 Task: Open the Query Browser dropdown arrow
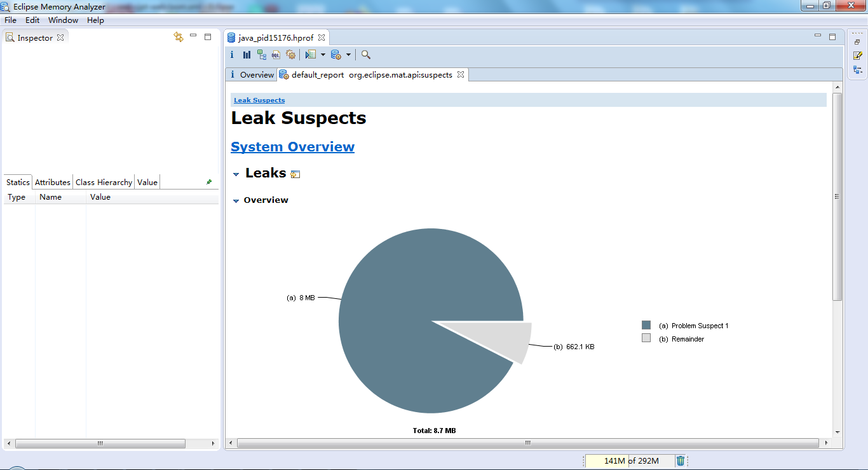[x=323, y=55]
